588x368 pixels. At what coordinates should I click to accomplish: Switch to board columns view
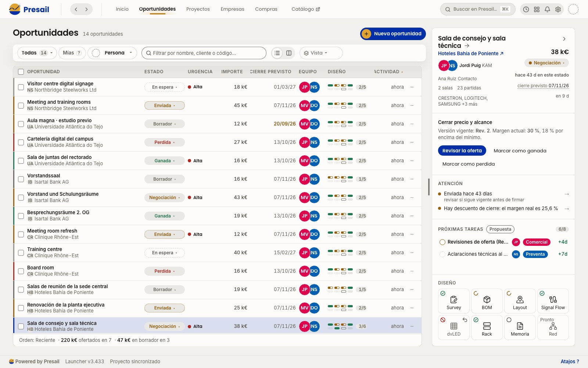tap(289, 53)
